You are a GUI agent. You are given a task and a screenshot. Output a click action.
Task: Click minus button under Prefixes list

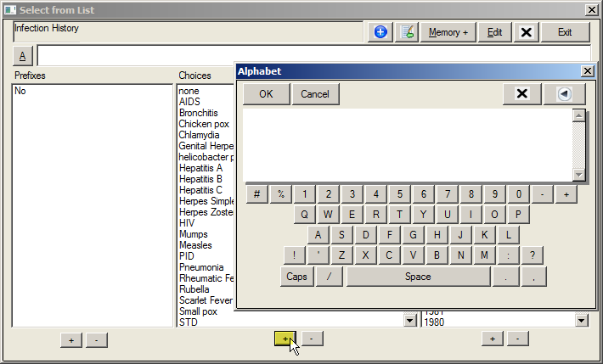click(97, 339)
